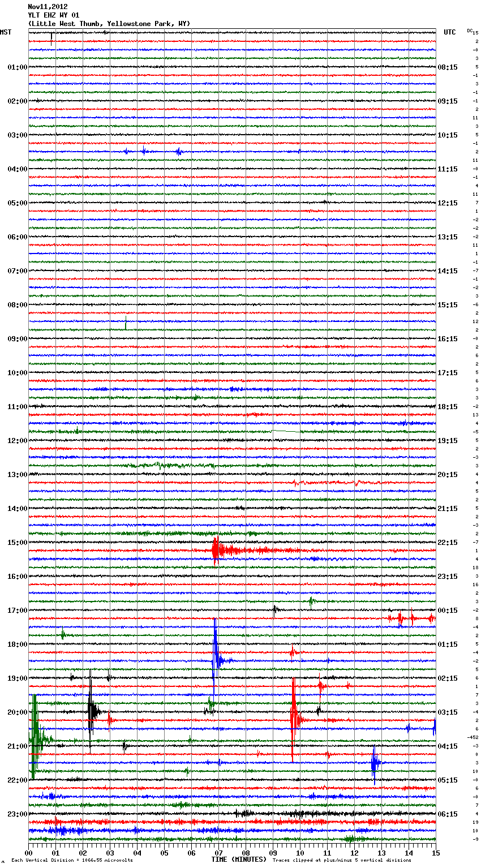
Task: Click the 06:15 UTC time label
Action: [448, 814]
